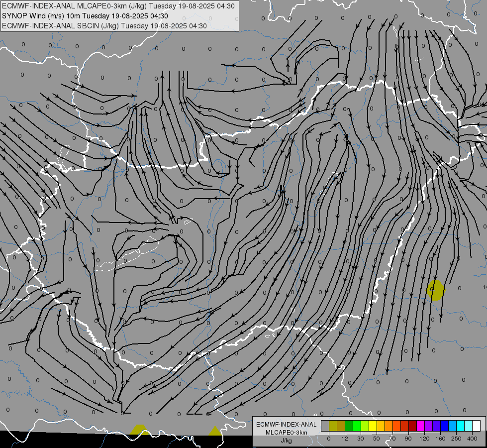Click the ECMWF MLCAPE0-3km header line
The image size is (487, 448).
118,6
